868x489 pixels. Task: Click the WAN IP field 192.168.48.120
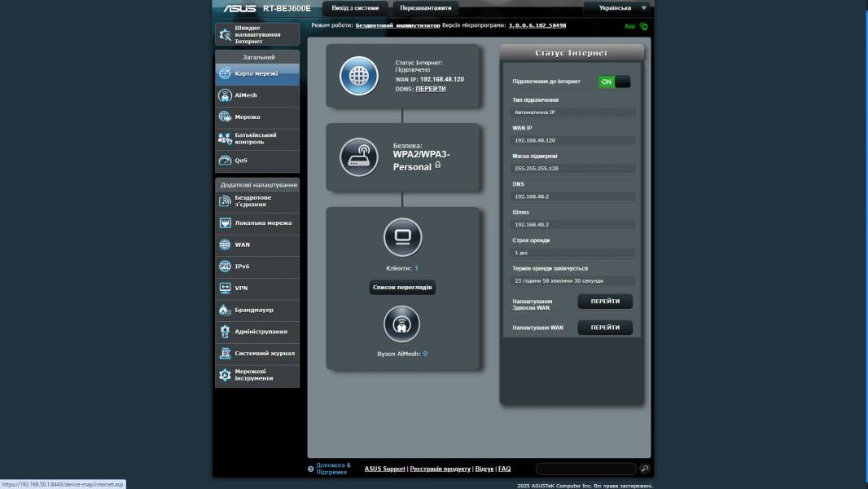[572, 141]
